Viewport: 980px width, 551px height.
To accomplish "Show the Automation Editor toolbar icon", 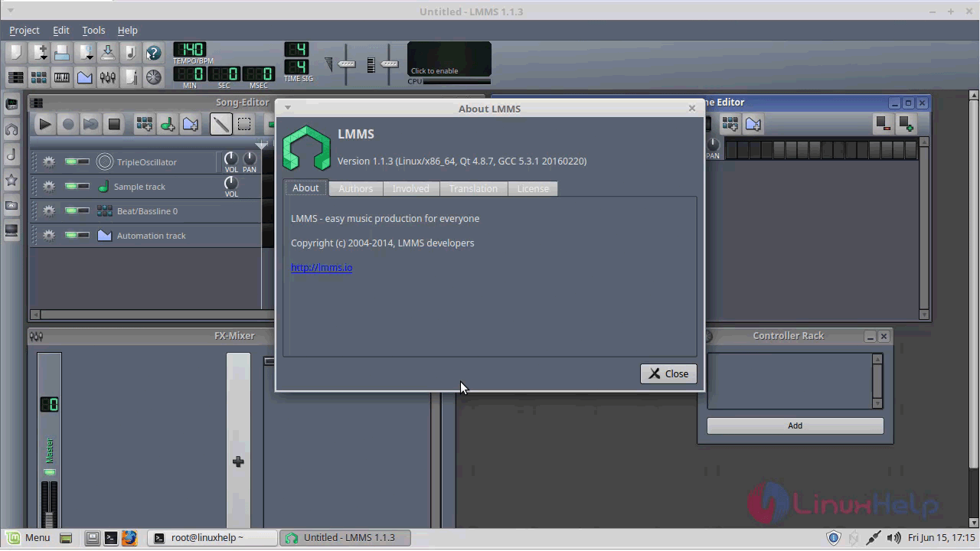I will (85, 77).
